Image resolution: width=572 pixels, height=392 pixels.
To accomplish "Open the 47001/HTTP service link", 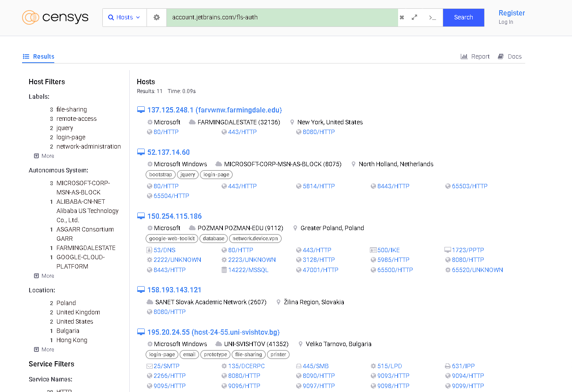I will pyautogui.click(x=320, y=270).
